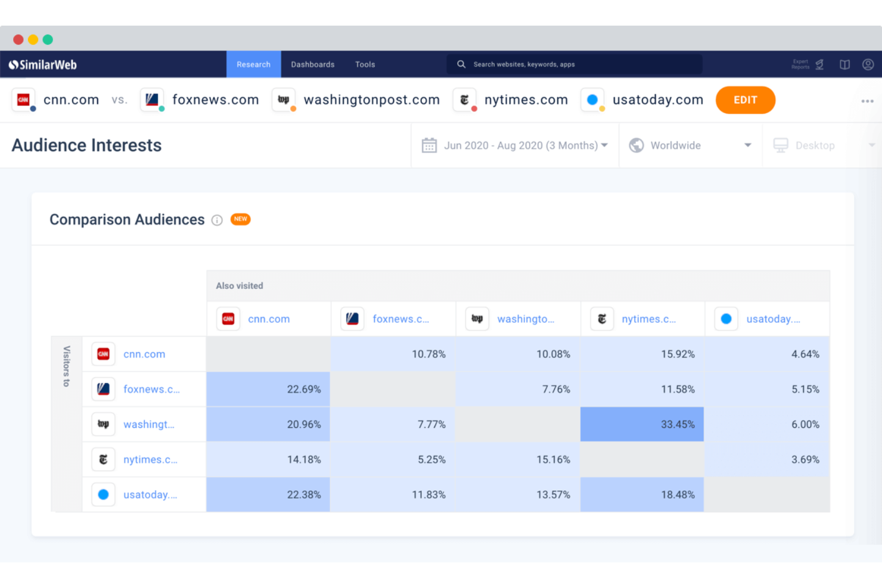This screenshot has width=882, height=588.
Task: Click the nytimes.c... row label link
Action: point(150,460)
